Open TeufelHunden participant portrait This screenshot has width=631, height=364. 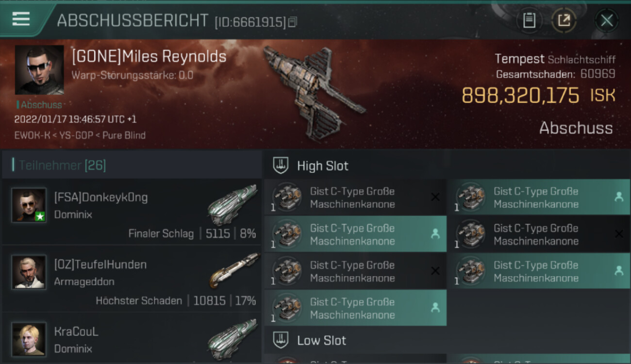pyautogui.click(x=29, y=272)
